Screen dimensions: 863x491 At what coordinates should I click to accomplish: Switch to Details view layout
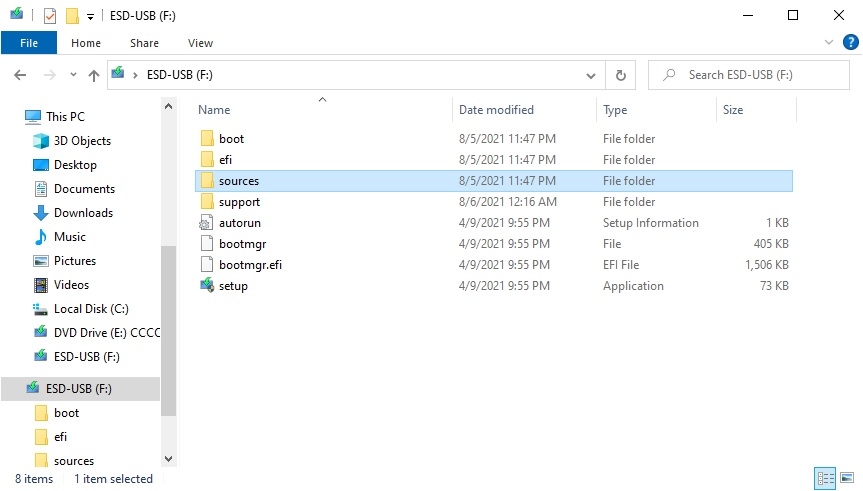[x=825, y=479]
